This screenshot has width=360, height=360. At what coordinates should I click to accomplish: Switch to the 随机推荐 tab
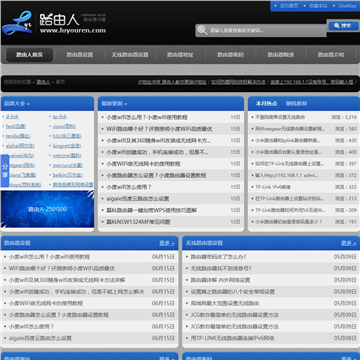point(296,104)
